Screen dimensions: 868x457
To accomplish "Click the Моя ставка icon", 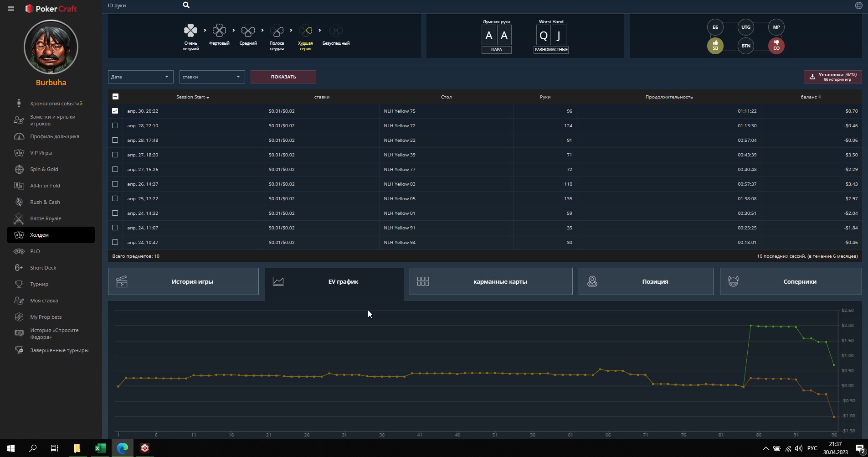I will 19,301.
